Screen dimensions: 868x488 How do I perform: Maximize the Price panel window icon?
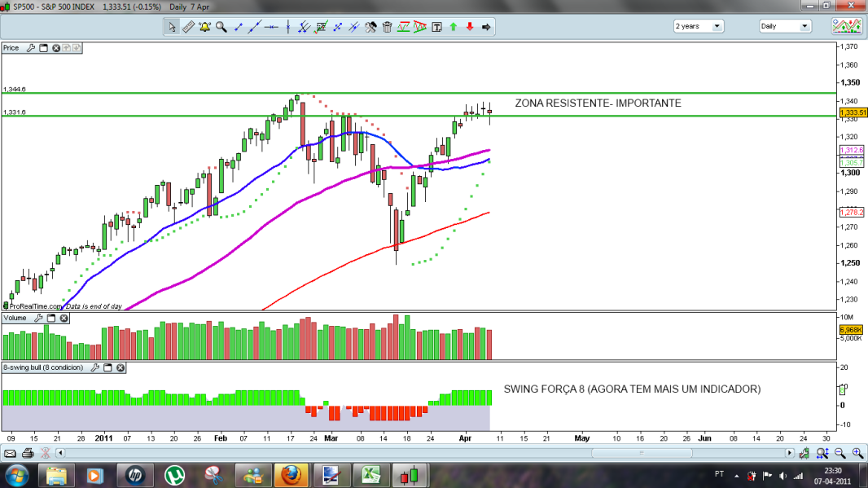pos(44,48)
